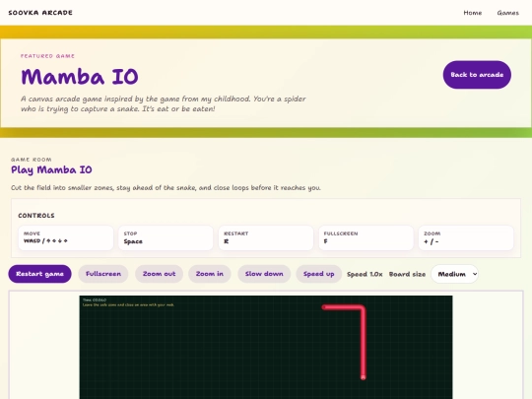The image size is (532, 399).
Task: Click the Restart game button
Action: point(39,274)
